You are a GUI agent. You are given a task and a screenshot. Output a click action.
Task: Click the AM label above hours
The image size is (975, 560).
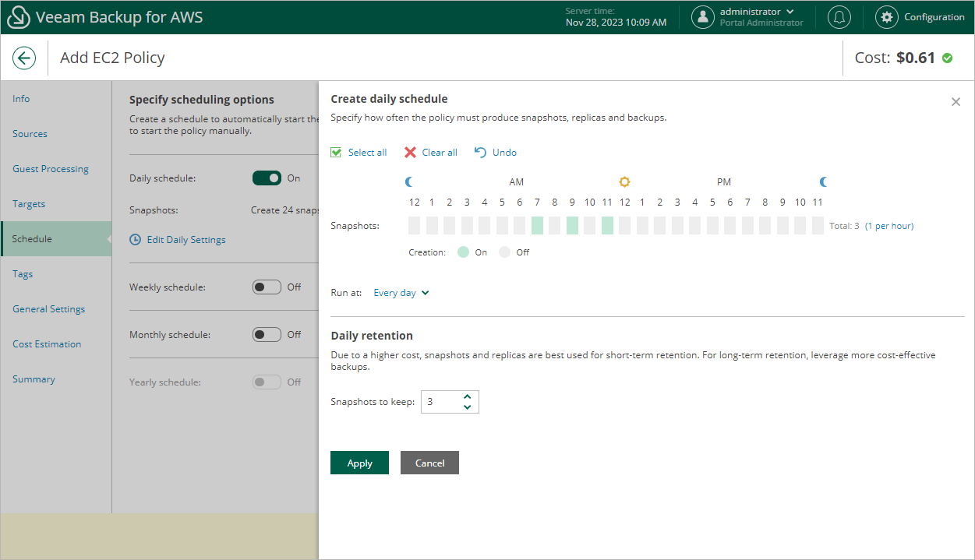click(517, 182)
